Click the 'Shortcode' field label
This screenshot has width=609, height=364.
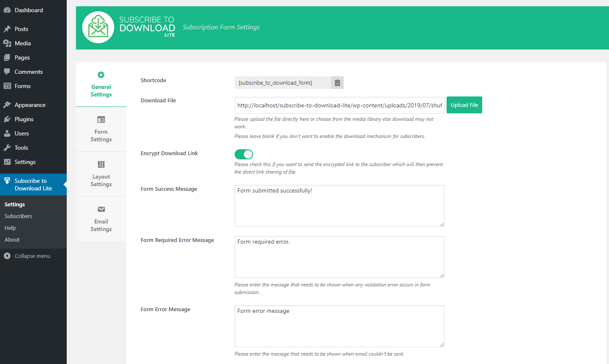(x=153, y=81)
